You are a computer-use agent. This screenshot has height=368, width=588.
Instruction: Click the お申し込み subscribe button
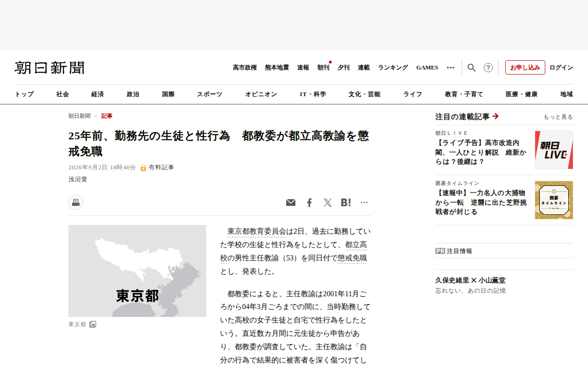click(525, 67)
